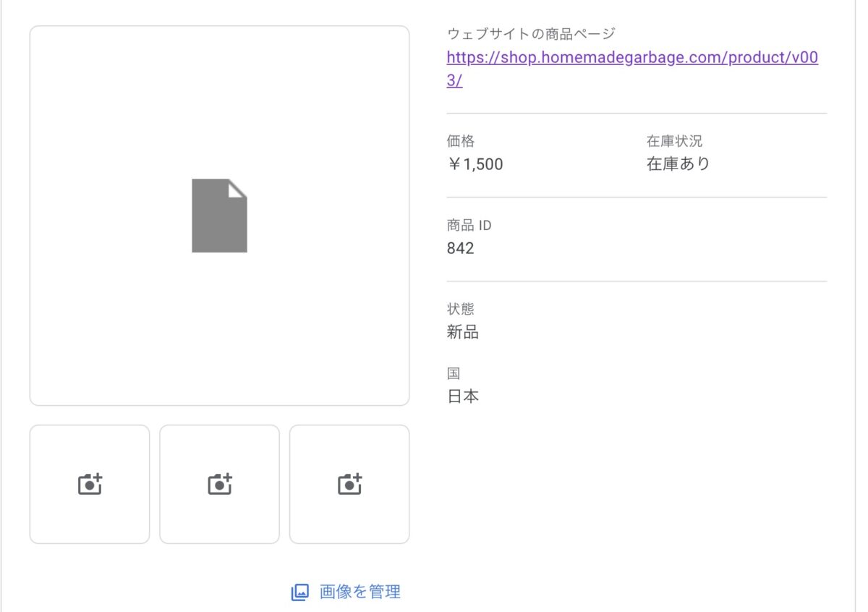This screenshot has height=612, width=868.
Task: Select the price value ￥1,500
Action: 475,164
